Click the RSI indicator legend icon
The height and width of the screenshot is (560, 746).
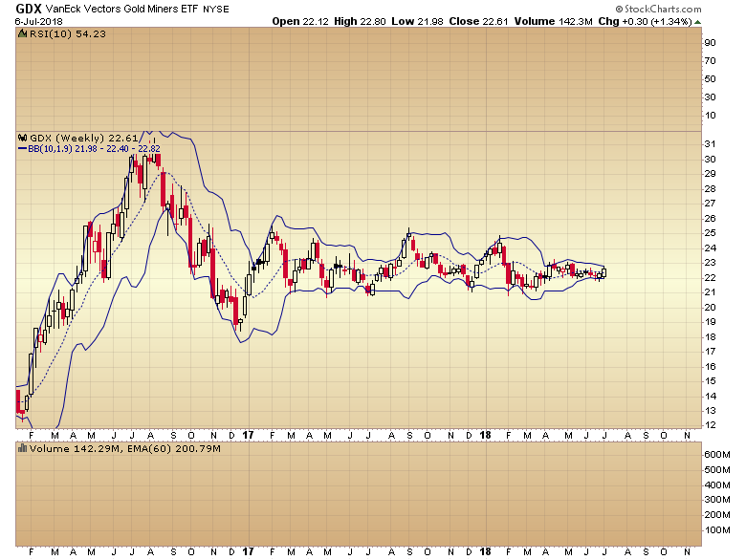point(22,32)
